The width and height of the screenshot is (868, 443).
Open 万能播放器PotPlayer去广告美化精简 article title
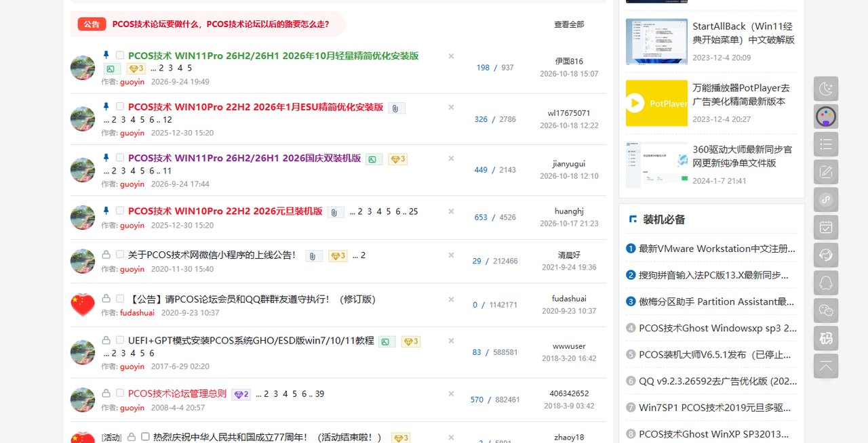pyautogui.click(x=741, y=95)
